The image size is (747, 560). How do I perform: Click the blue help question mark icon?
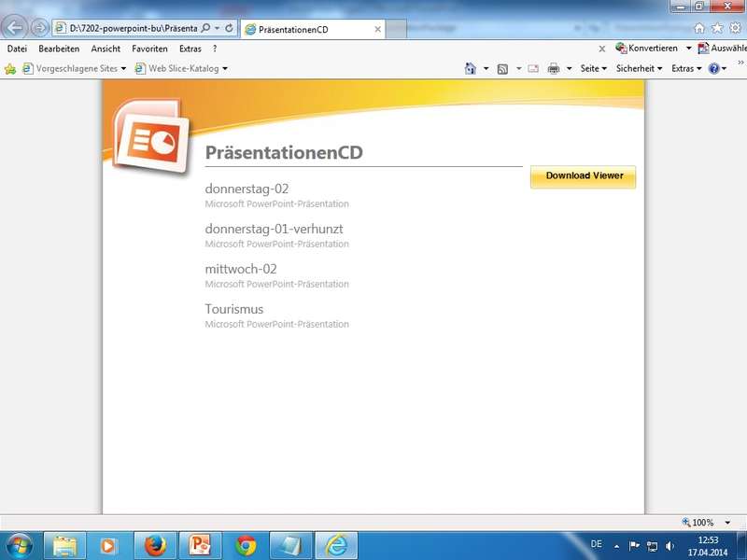coord(713,68)
